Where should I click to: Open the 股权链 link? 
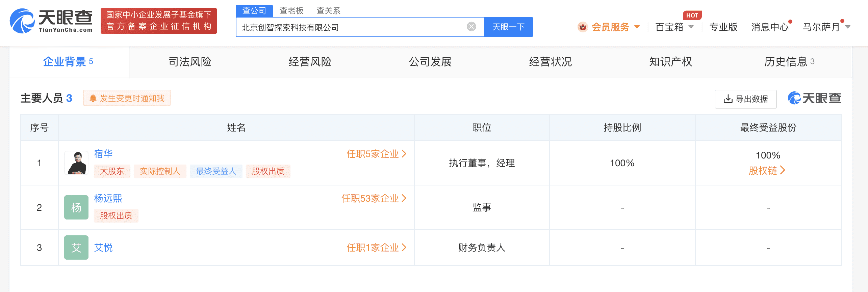pos(767,171)
